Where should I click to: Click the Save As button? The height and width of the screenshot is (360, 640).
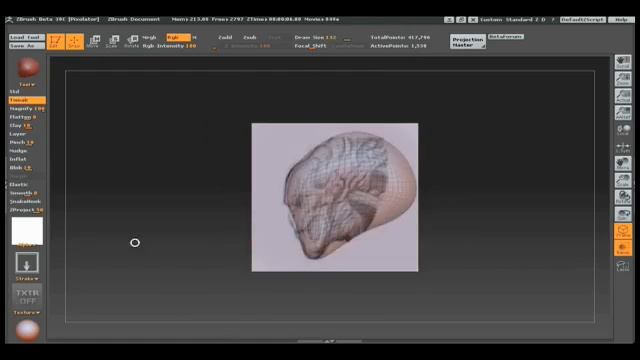[27, 46]
